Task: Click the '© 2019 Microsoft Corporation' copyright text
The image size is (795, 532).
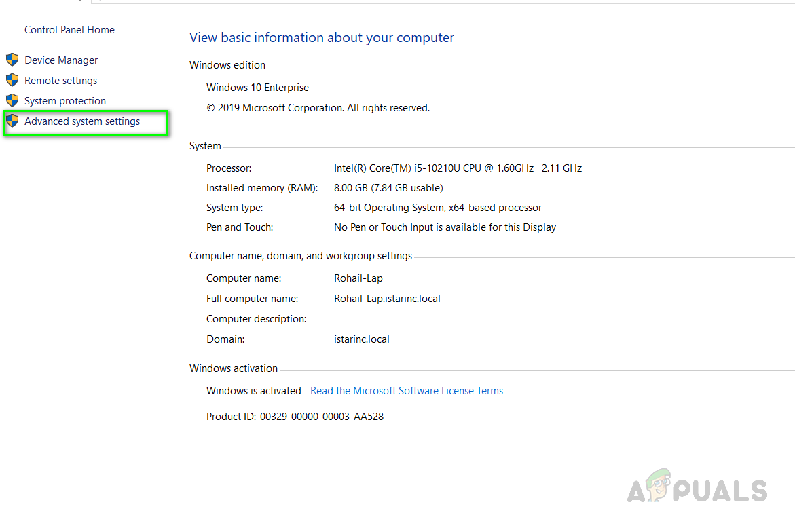Action: [x=318, y=108]
